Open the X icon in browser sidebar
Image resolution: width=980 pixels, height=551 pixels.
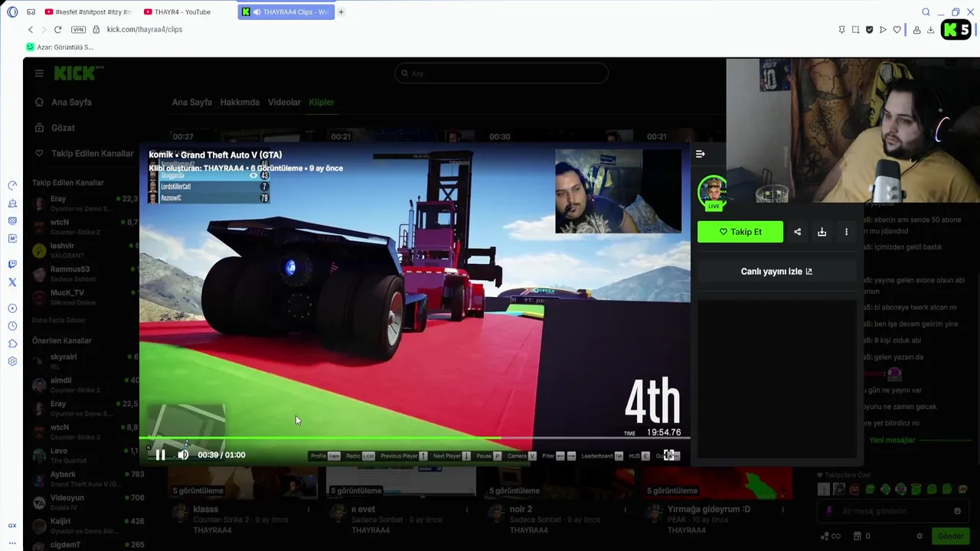[12, 282]
